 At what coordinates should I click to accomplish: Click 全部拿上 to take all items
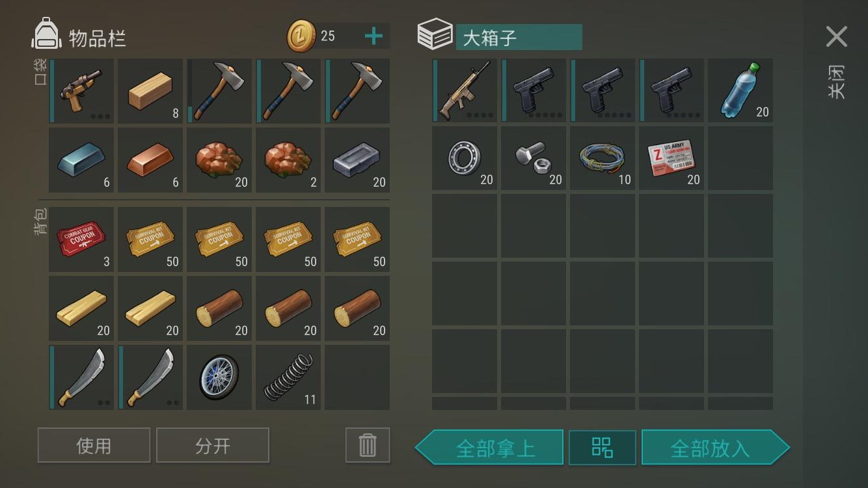click(x=489, y=448)
